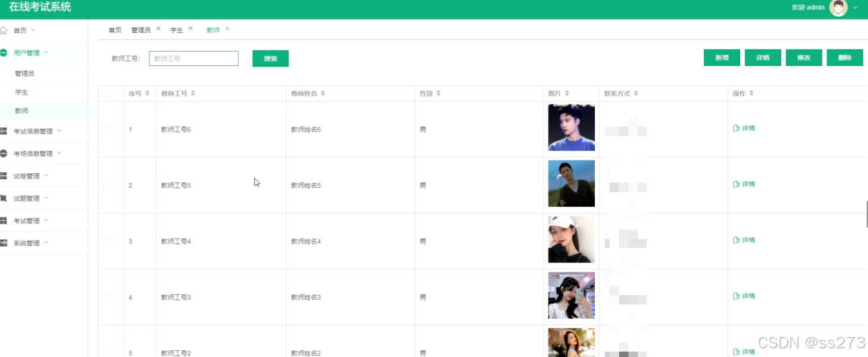
Task: Focus the 教师工号 search input field
Action: point(194,59)
